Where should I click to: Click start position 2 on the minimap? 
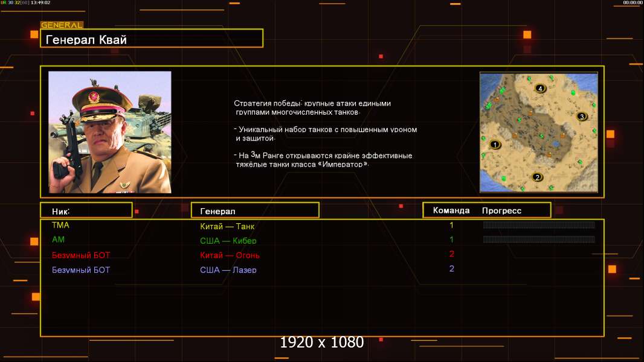tap(536, 177)
